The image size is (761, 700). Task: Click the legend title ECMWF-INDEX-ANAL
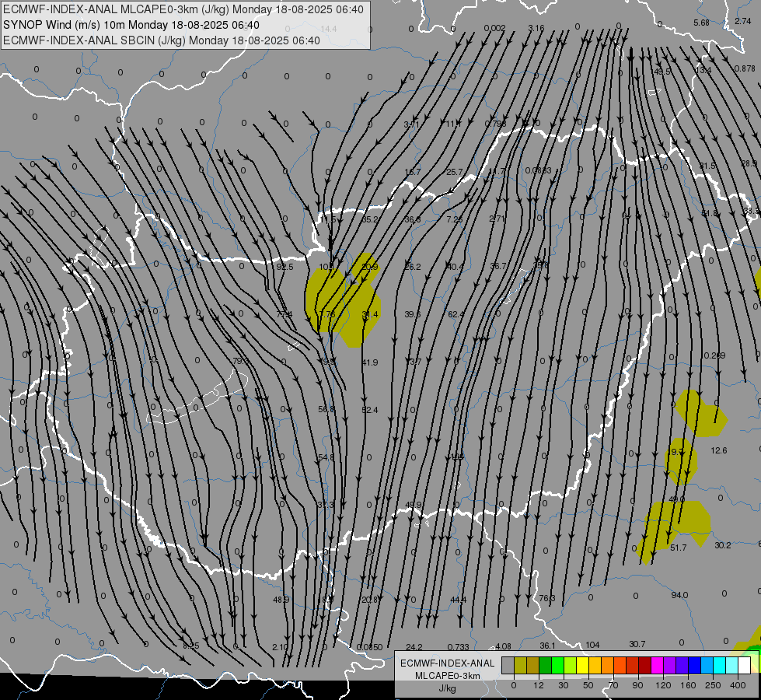[x=447, y=663]
